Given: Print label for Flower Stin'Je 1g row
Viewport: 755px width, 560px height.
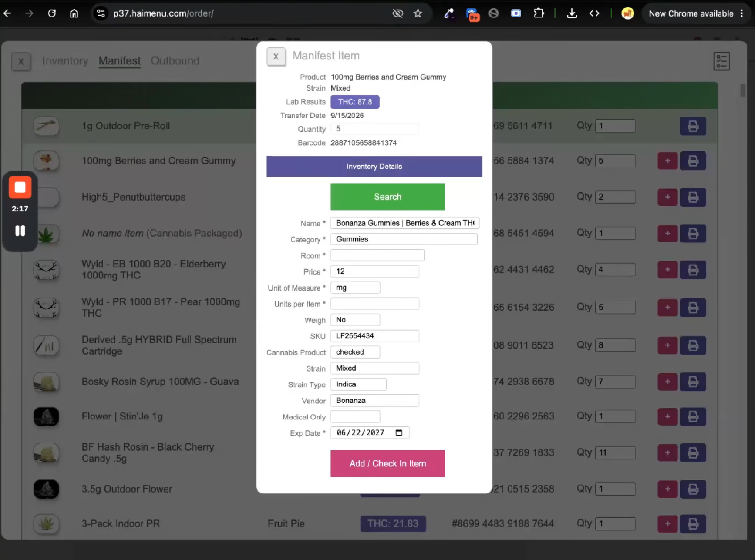Looking at the screenshot, I should coord(693,417).
